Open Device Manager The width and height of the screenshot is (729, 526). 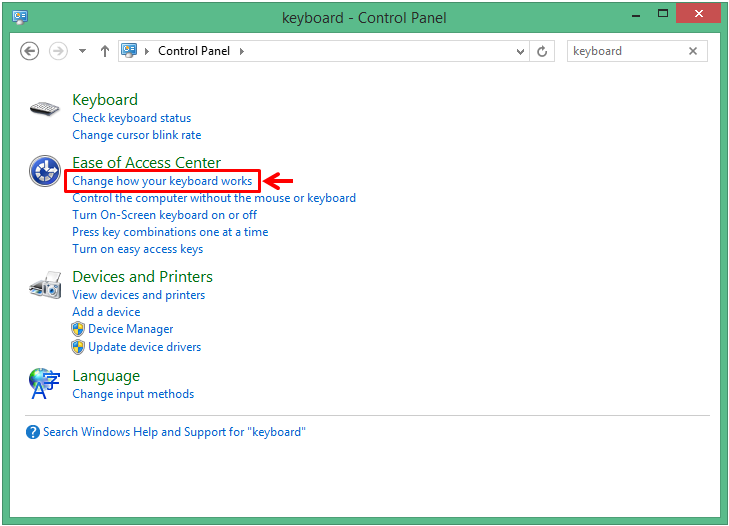(131, 329)
